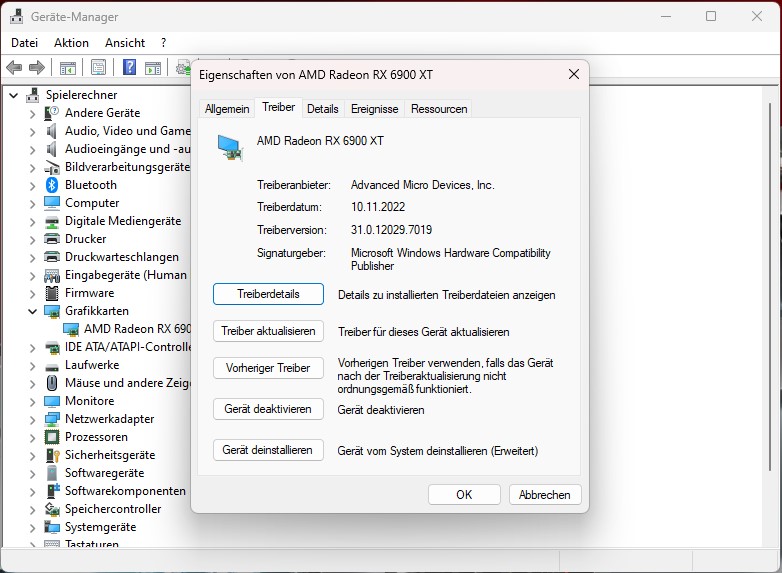Switch to the Details tab
Viewport: 782px width, 573px height.
323,109
